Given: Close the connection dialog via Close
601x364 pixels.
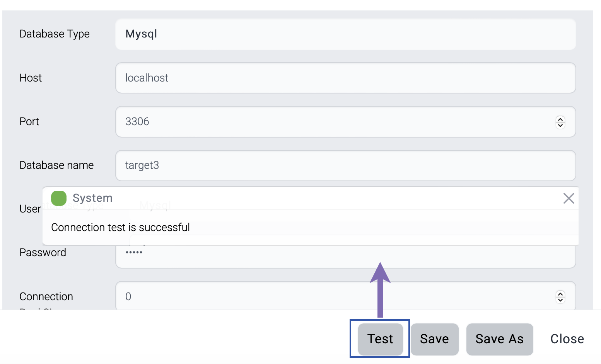Looking at the screenshot, I should (567, 339).
